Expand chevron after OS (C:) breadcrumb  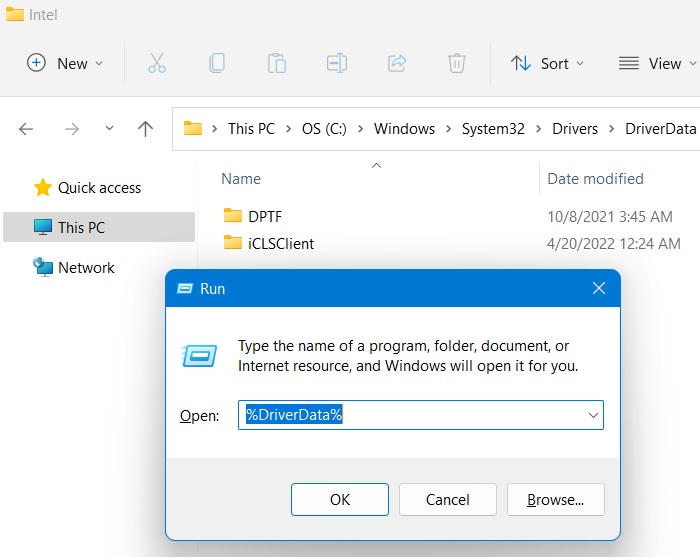point(360,129)
